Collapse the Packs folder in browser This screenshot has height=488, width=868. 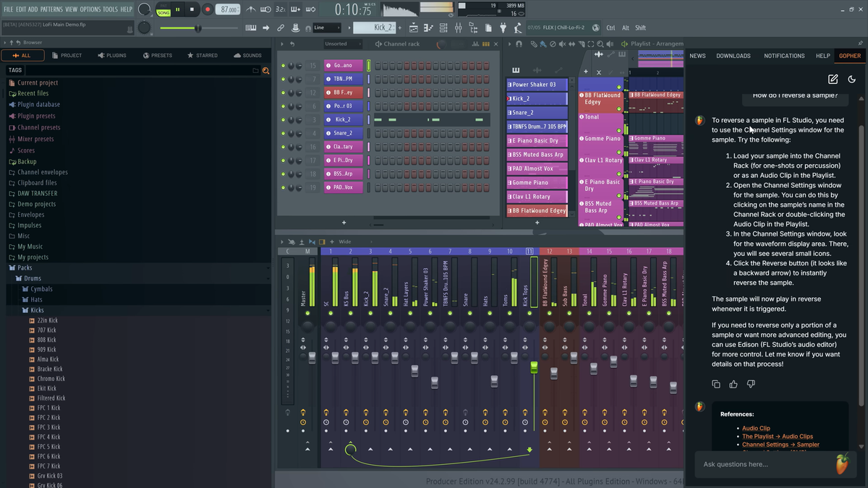[25, 267]
